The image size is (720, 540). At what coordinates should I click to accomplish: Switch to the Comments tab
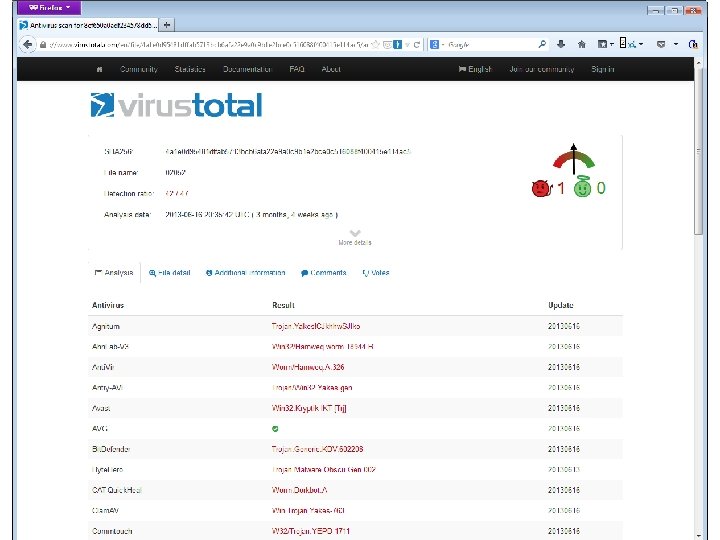coord(324,273)
